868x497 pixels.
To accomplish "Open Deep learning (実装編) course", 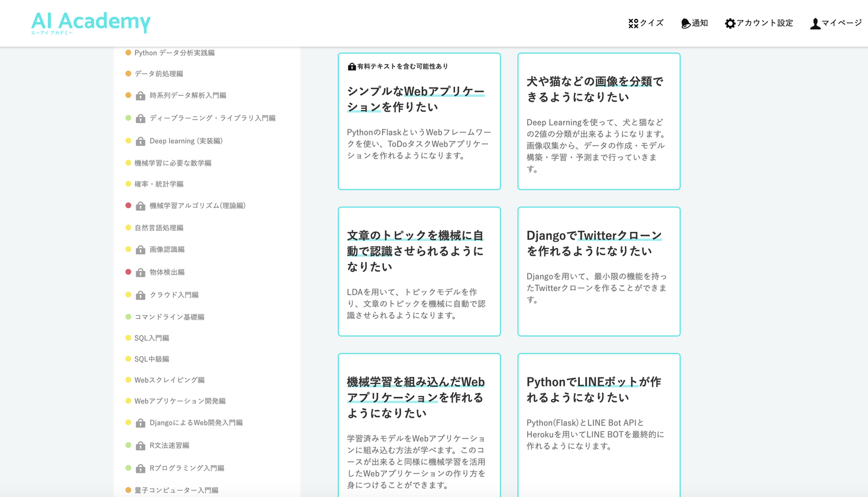I will tap(186, 141).
